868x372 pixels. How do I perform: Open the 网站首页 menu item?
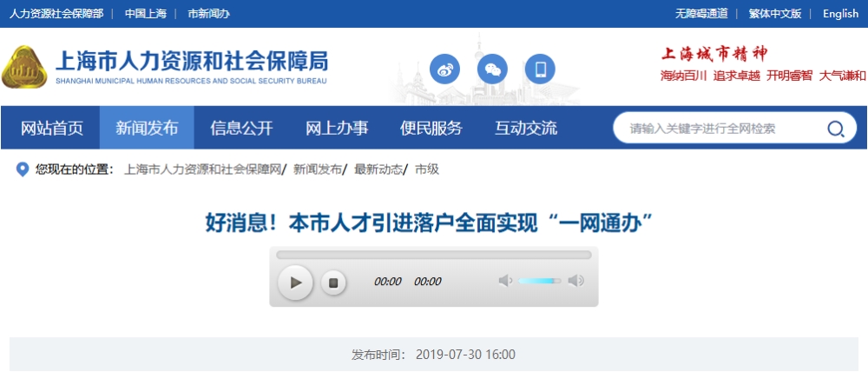[x=52, y=128]
